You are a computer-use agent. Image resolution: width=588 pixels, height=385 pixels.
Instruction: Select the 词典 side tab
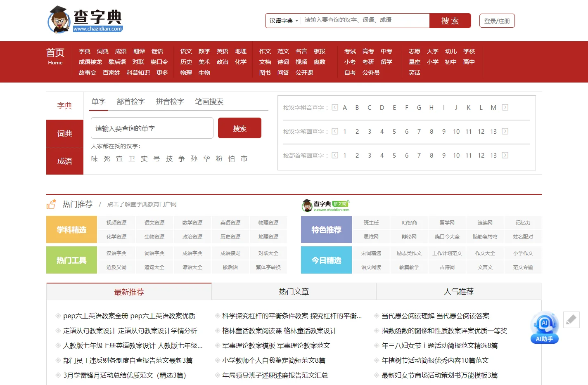coord(65,133)
